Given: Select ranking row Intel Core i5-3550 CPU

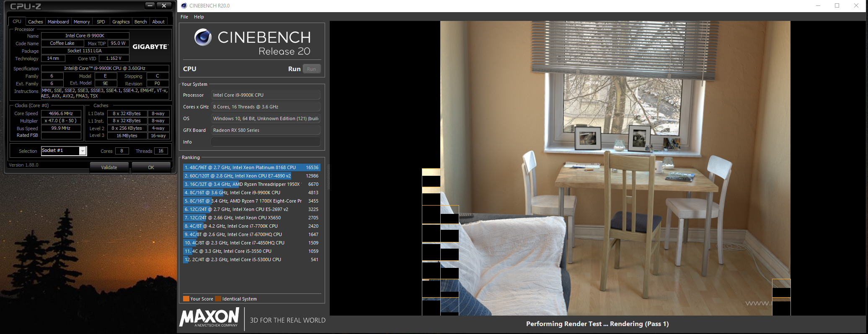Looking at the screenshot, I should click(x=252, y=251).
